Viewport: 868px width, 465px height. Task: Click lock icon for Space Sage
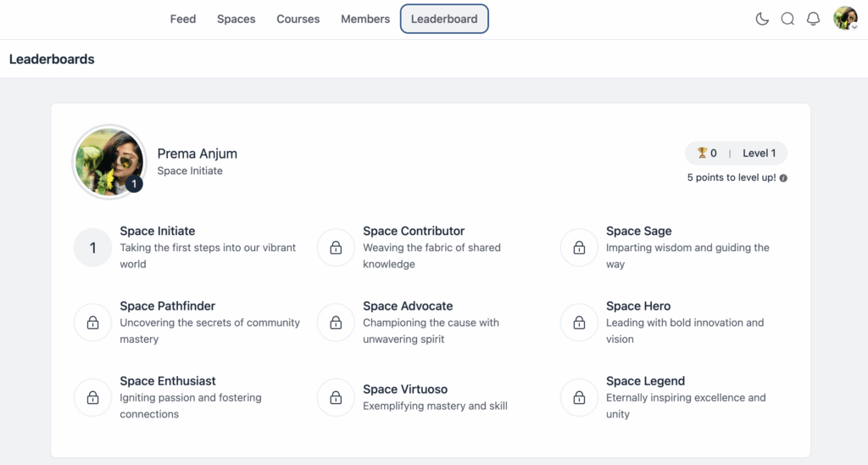[x=579, y=247]
